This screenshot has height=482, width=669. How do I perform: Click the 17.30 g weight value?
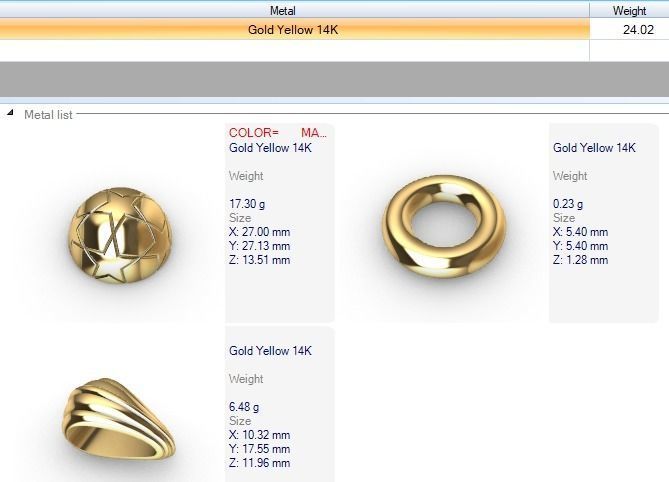click(247, 204)
